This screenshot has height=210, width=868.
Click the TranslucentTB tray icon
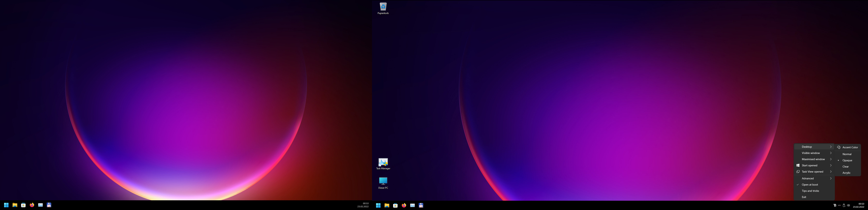click(835, 205)
